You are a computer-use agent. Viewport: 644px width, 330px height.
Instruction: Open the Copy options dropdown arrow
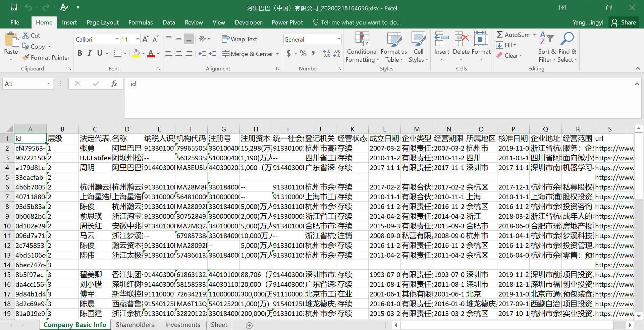(49, 47)
